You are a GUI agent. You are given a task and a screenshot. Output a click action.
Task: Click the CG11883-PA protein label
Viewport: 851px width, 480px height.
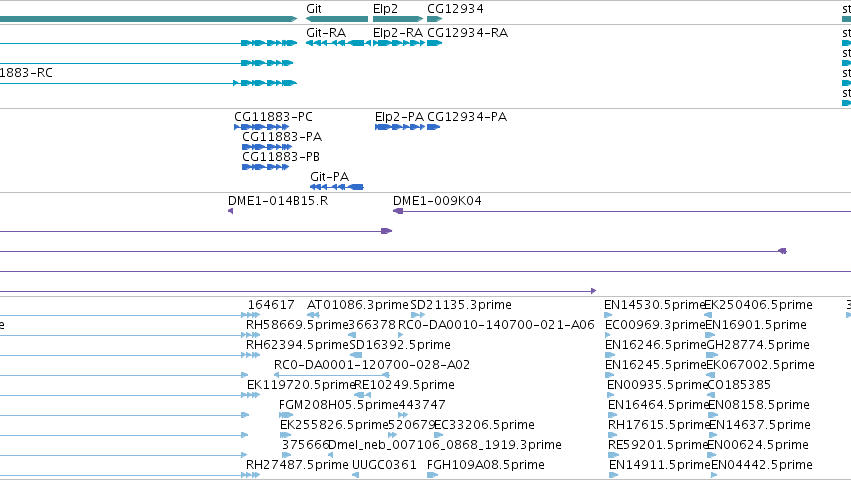(282, 137)
